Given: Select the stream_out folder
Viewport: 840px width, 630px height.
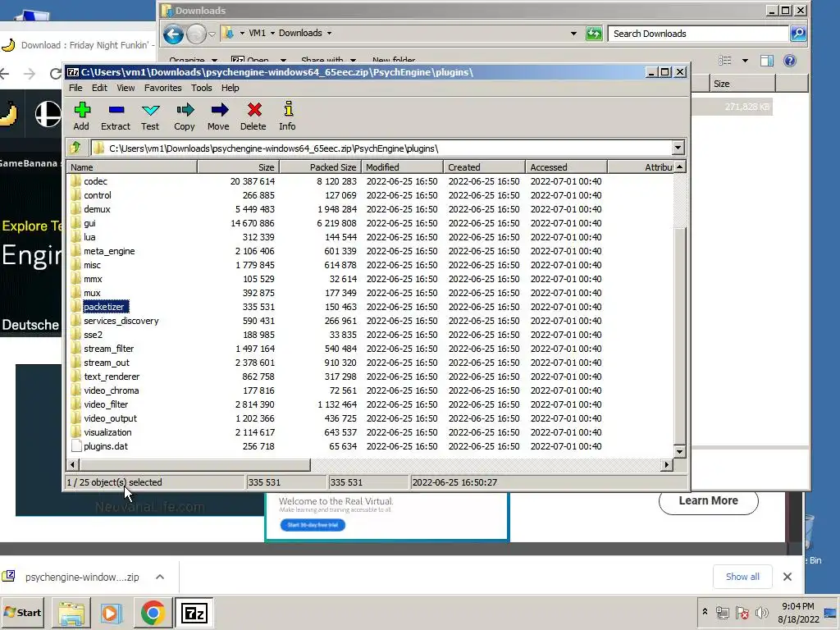Looking at the screenshot, I should click(107, 362).
